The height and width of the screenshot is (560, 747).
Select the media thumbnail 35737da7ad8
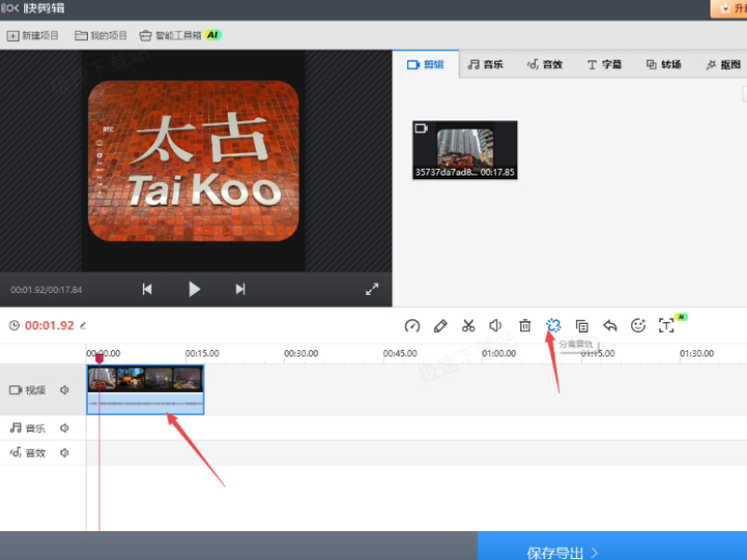click(x=465, y=150)
